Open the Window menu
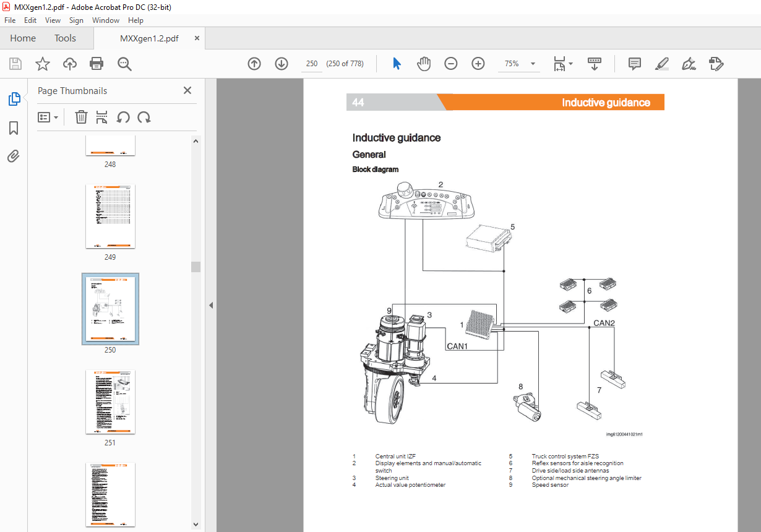 106,20
